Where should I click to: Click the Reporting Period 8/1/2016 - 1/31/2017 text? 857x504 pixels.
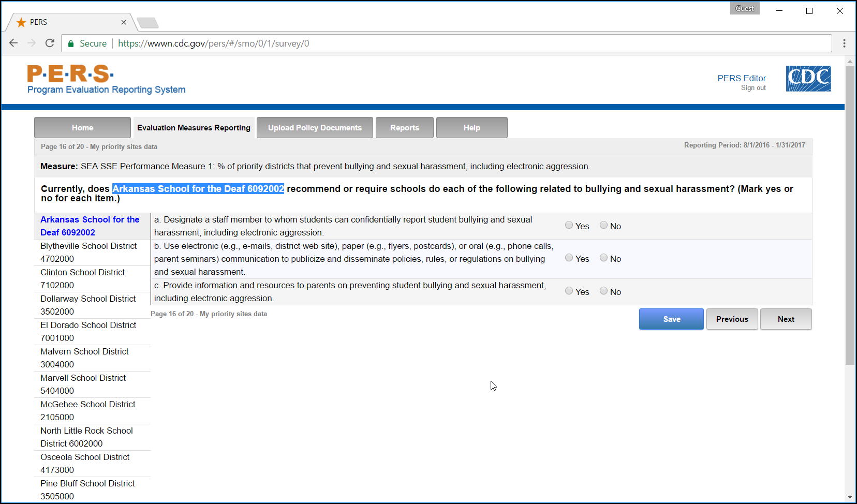pyautogui.click(x=745, y=145)
